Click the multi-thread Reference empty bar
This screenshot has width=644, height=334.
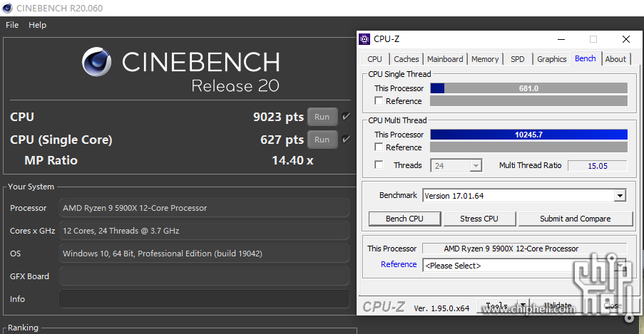click(529, 147)
